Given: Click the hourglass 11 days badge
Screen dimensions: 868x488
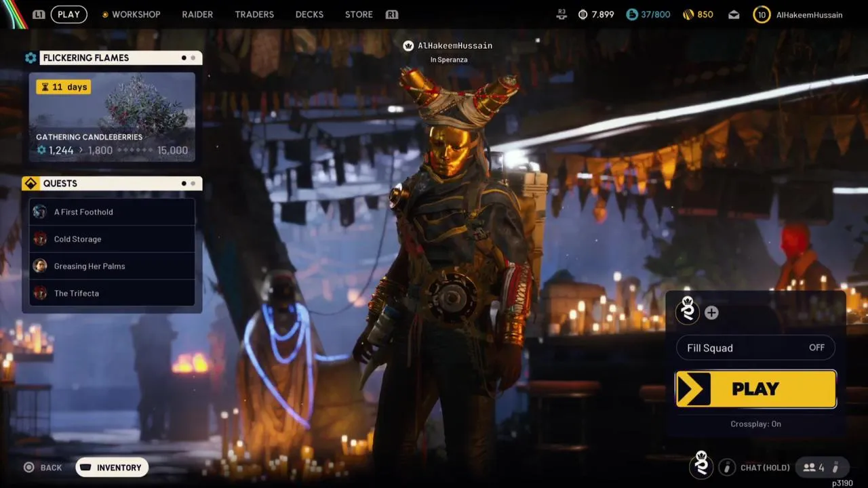Looking at the screenshot, I should tap(63, 87).
